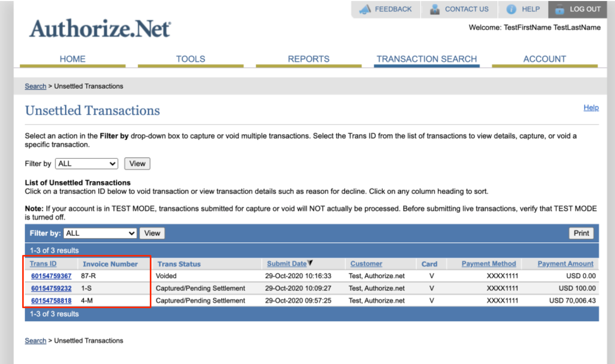Open transaction 60154759367

click(51, 276)
